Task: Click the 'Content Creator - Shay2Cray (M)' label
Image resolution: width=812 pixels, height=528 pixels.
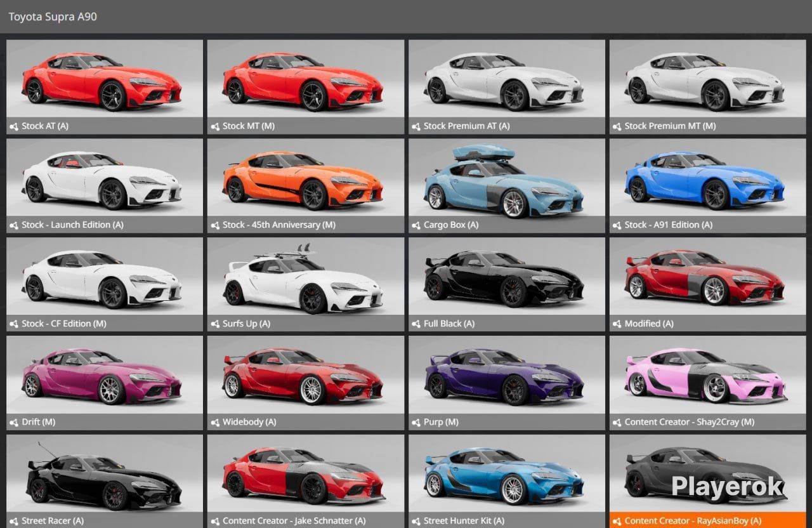Action: (x=690, y=422)
